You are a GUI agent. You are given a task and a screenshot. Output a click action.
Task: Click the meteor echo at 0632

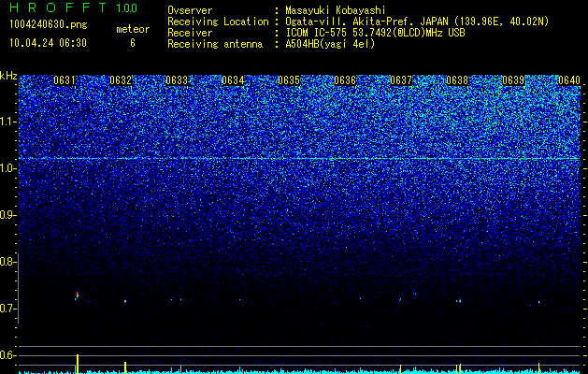pyautogui.click(x=125, y=301)
